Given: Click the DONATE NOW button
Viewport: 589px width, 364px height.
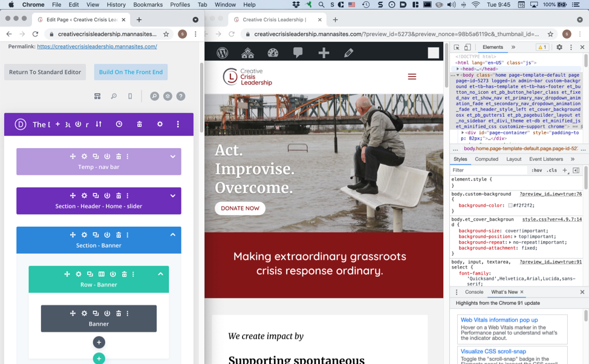Looking at the screenshot, I should (x=240, y=208).
